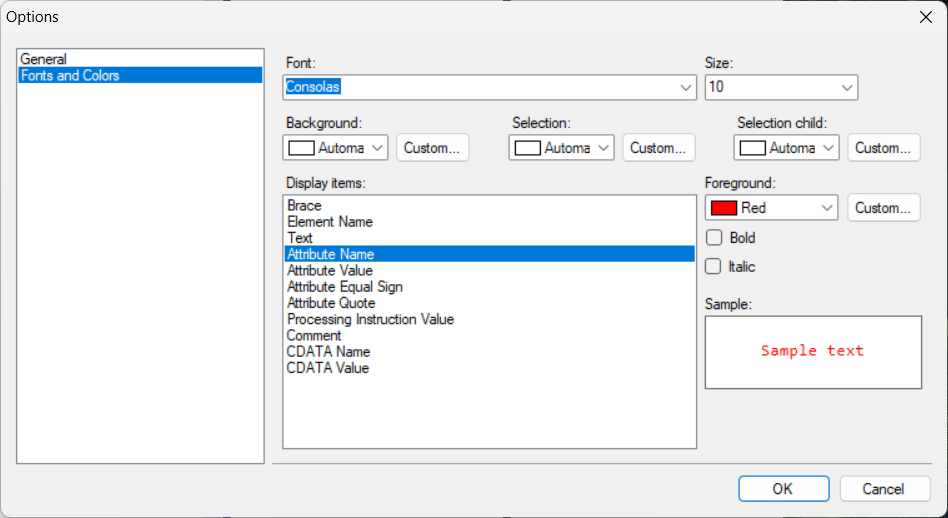Select Processing Instruction Value display item

(489, 319)
